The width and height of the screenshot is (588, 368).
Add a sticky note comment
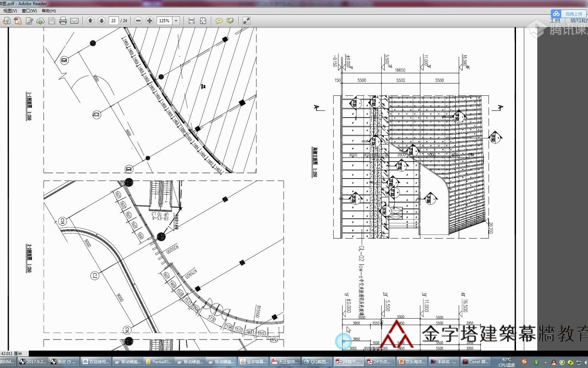pyautogui.click(x=219, y=21)
